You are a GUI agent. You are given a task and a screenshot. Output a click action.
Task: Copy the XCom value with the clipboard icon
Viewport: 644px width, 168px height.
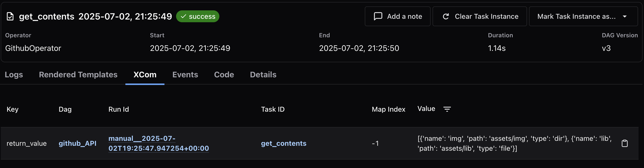coord(625,143)
